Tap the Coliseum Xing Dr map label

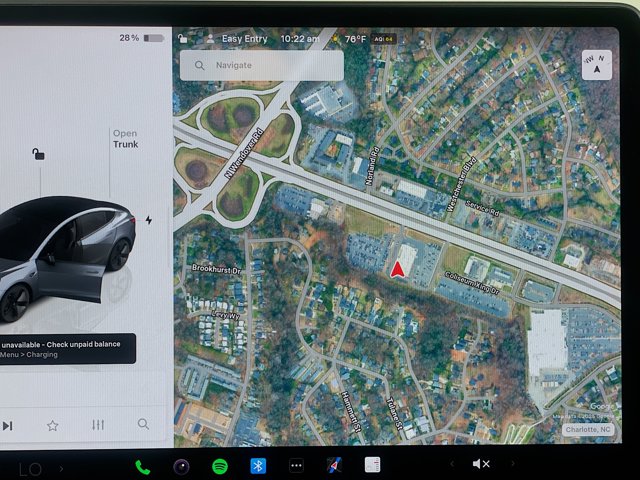click(472, 282)
